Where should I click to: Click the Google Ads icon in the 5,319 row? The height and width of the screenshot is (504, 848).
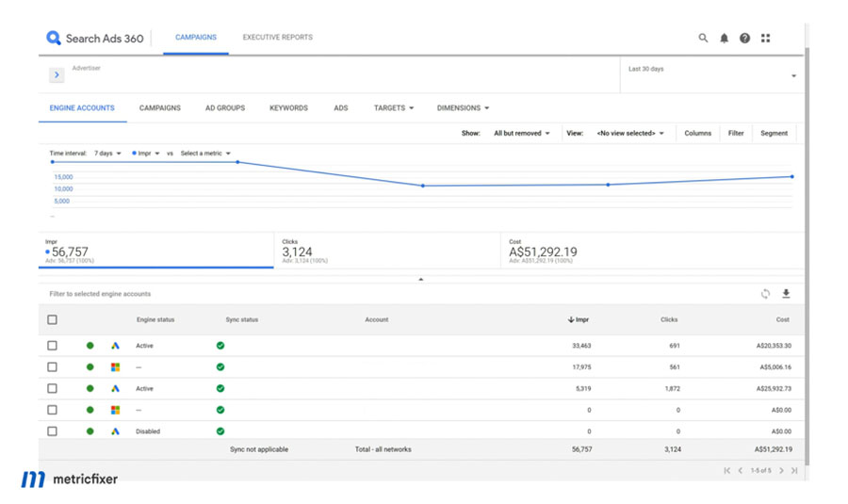click(x=115, y=388)
